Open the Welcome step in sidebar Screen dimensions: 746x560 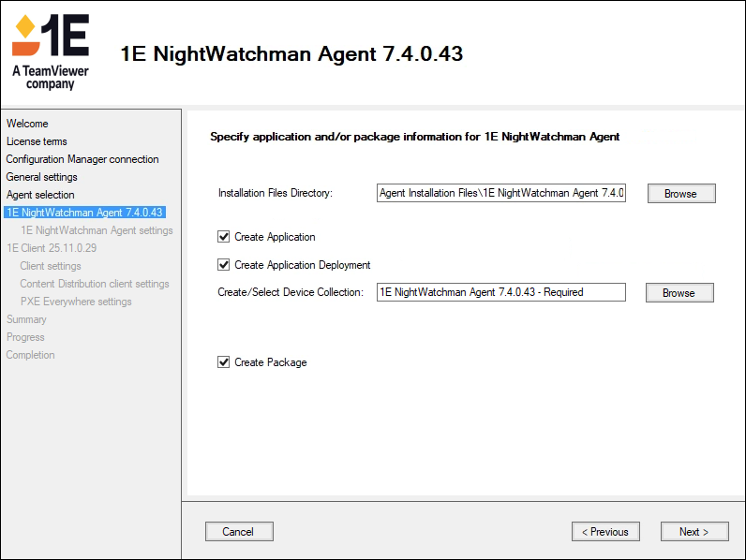(27, 124)
